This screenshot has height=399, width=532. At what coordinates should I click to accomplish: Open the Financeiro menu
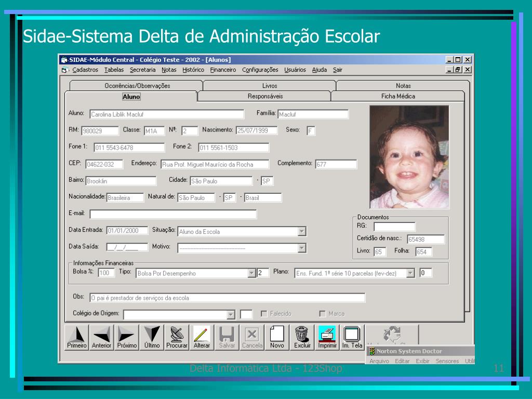(223, 70)
